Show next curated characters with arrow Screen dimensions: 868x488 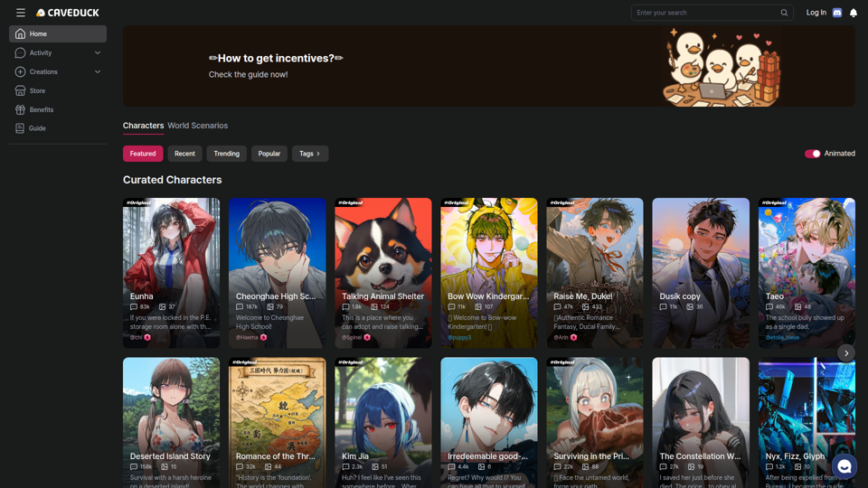[x=846, y=353]
